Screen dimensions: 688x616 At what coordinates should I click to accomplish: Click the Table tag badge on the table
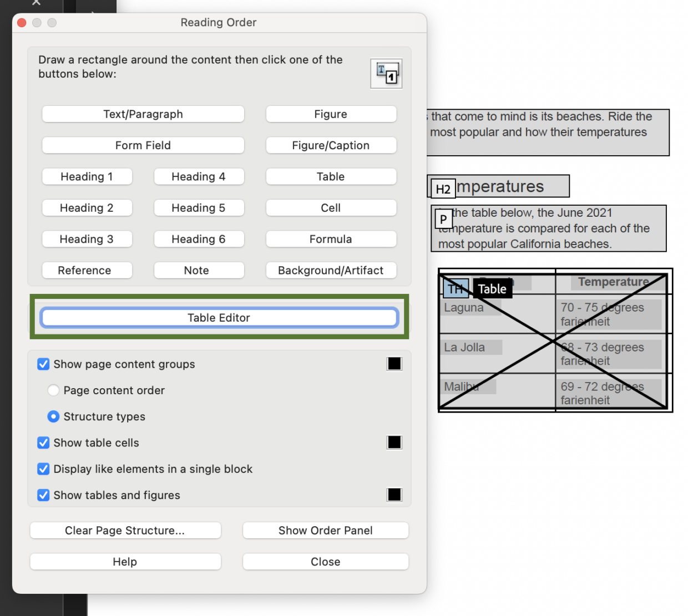[x=492, y=288]
